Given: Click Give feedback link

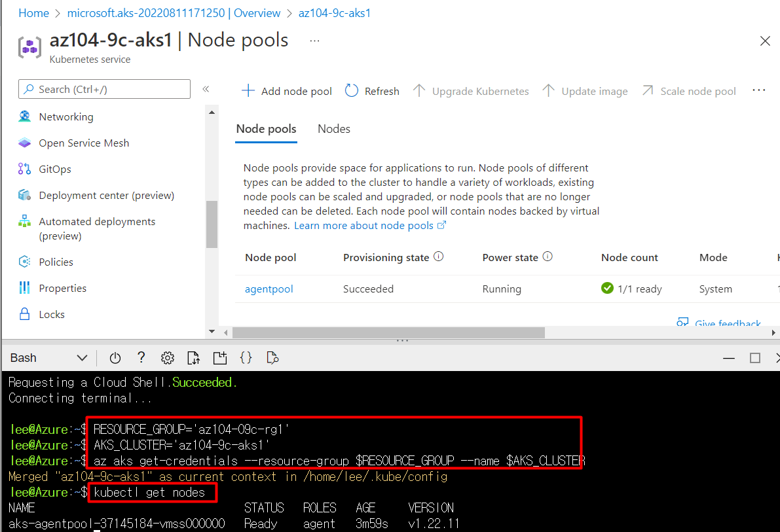Looking at the screenshot, I should tap(719, 322).
